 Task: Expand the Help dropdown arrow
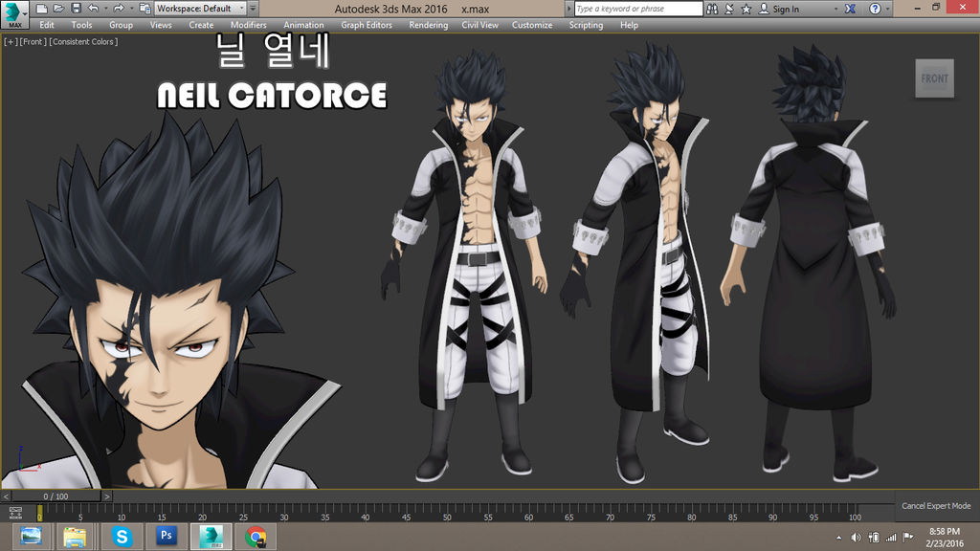pyautogui.click(x=887, y=9)
